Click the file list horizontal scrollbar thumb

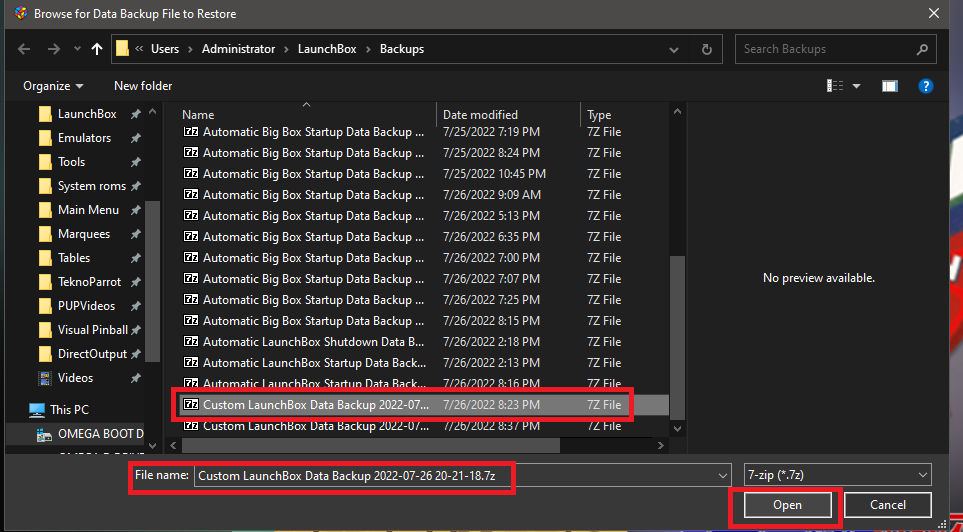point(371,445)
